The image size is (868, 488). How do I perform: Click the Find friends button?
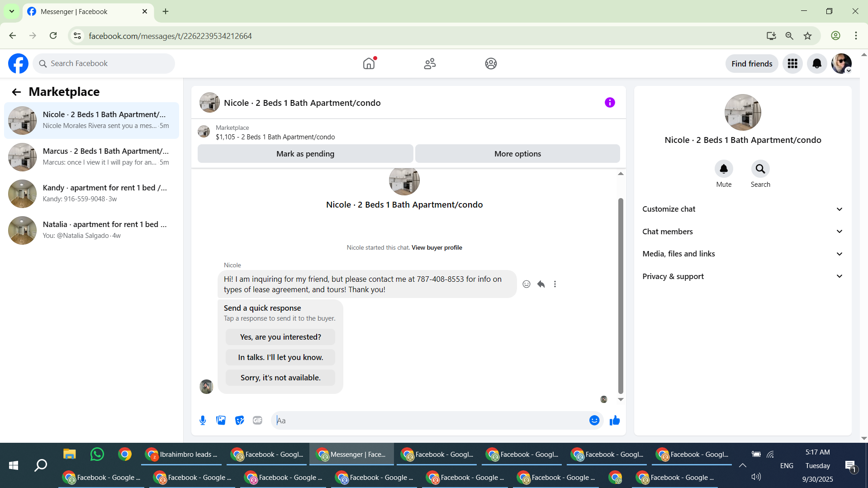[752, 64]
